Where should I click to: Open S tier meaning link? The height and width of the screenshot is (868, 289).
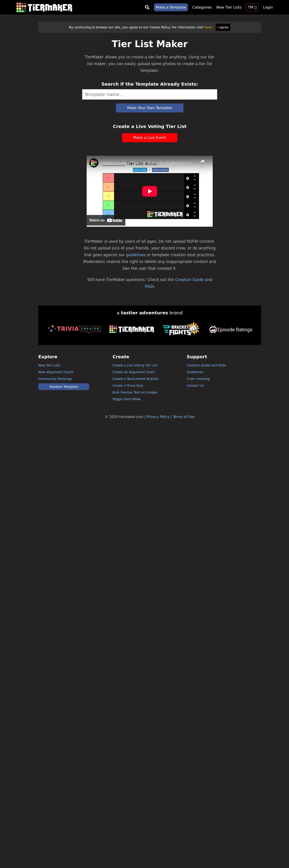coord(198,379)
